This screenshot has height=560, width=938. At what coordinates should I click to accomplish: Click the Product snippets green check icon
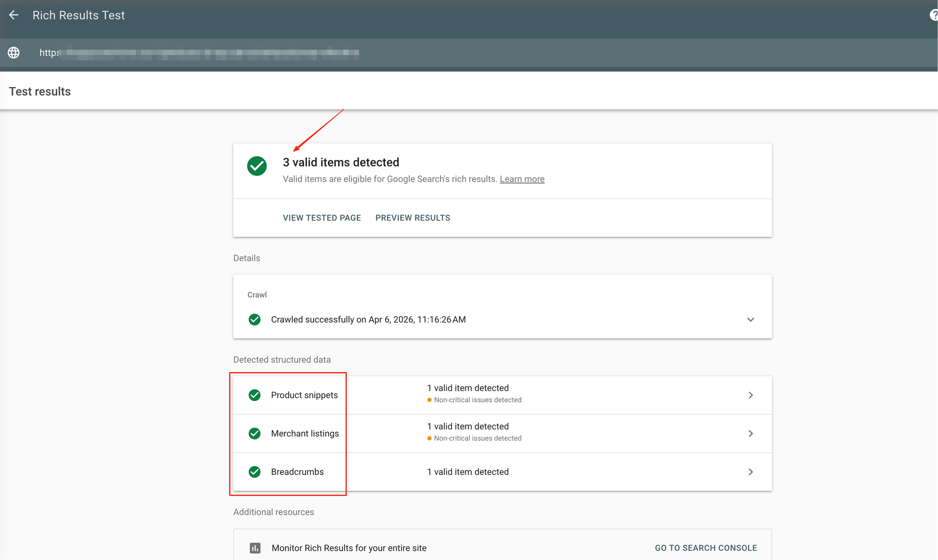tap(255, 395)
